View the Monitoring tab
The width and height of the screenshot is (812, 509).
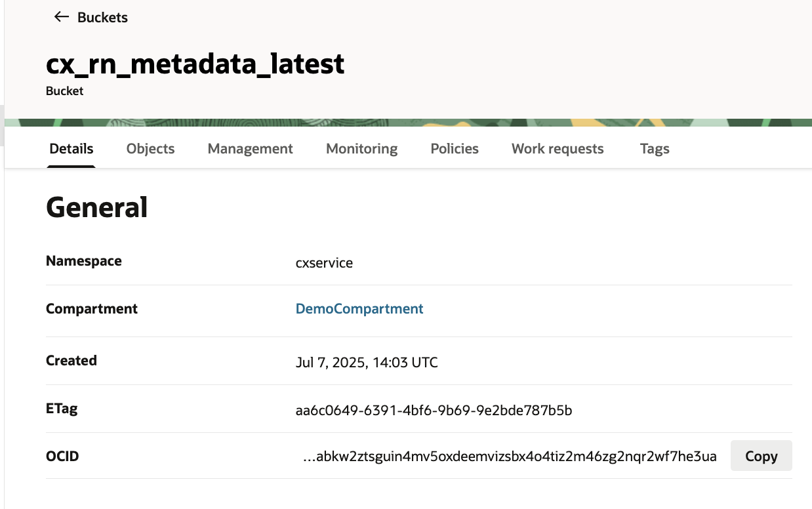tap(361, 149)
